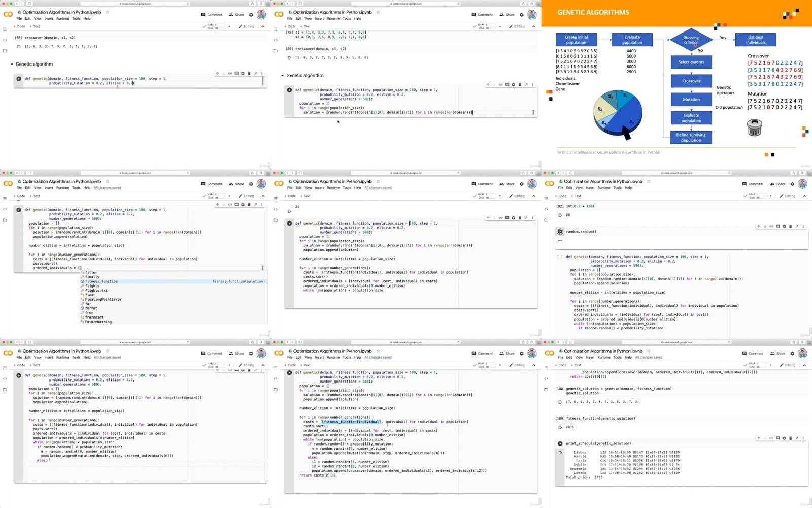Click Share button in the print_schedule window
812x508 pixels.
[778, 353]
